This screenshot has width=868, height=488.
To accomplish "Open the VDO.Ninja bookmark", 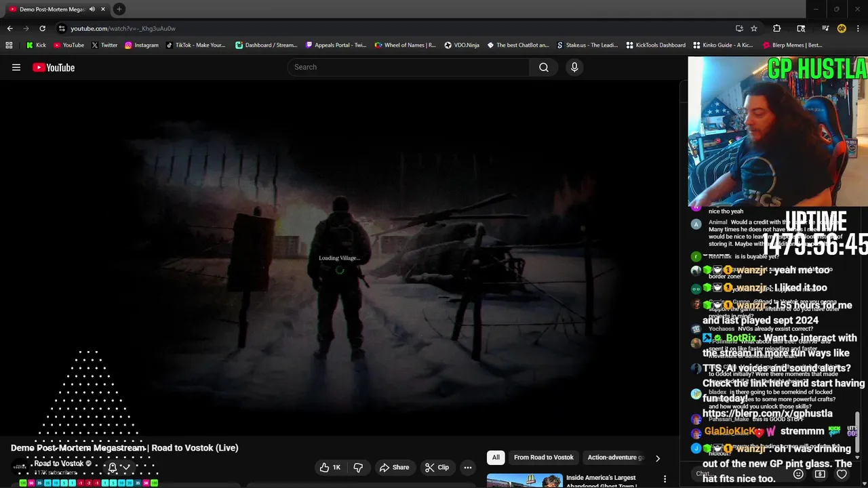I will 461,45.
